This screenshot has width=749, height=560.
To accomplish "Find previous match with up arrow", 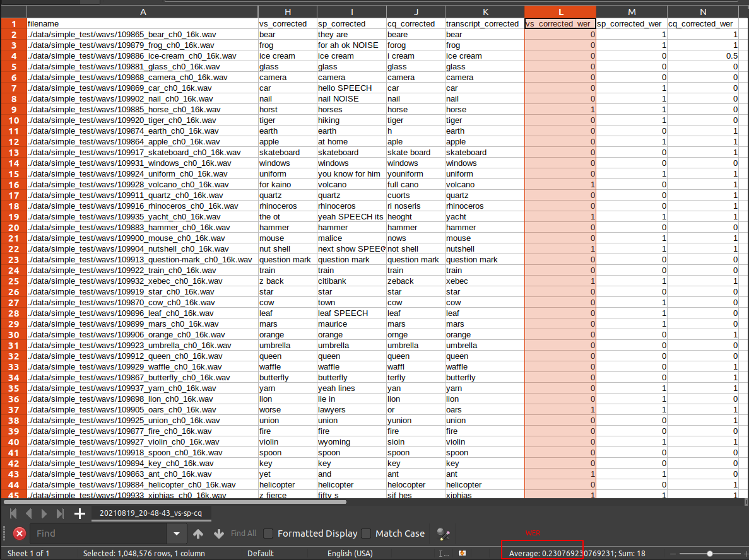I will pos(198,534).
